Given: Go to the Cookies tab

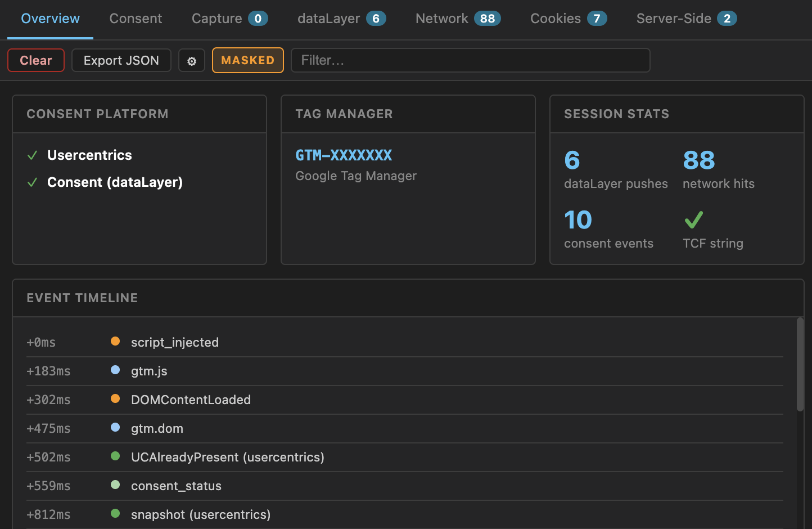Looking at the screenshot, I should (569, 19).
